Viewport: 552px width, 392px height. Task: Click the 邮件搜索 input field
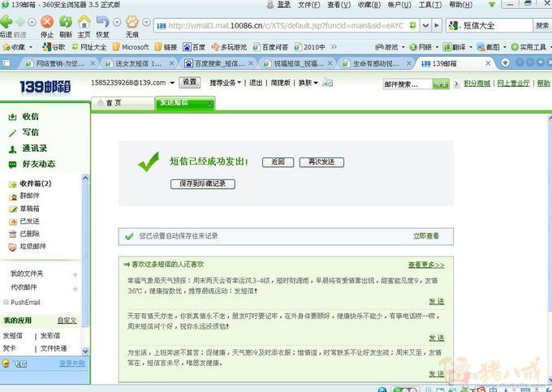coord(408,84)
